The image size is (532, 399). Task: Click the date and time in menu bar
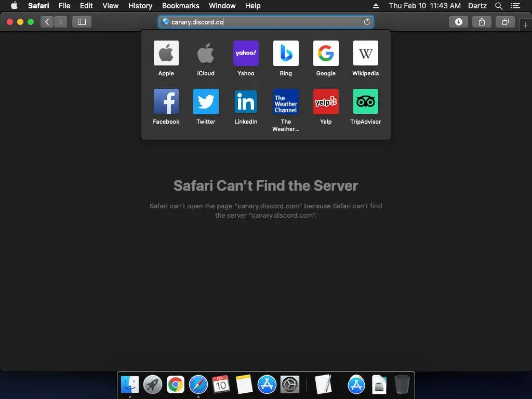pos(425,6)
